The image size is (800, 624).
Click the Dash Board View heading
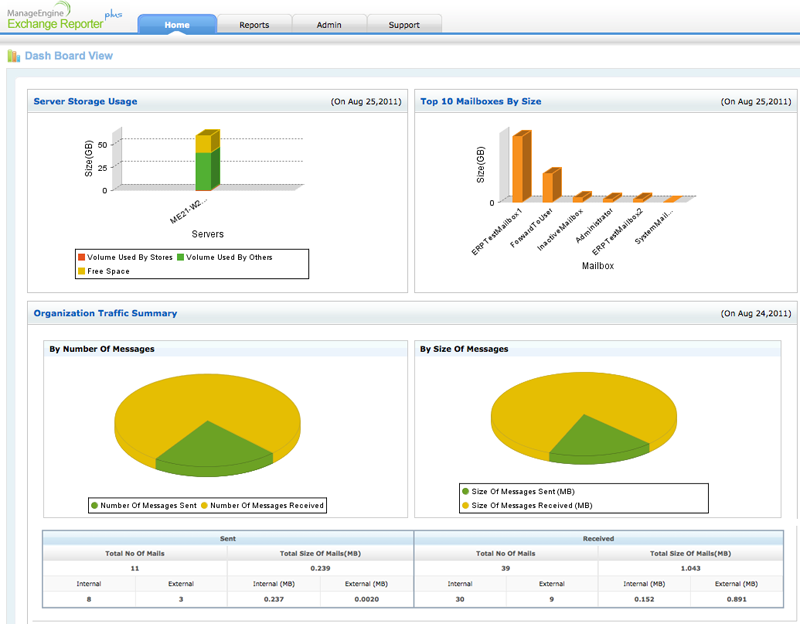tap(69, 56)
